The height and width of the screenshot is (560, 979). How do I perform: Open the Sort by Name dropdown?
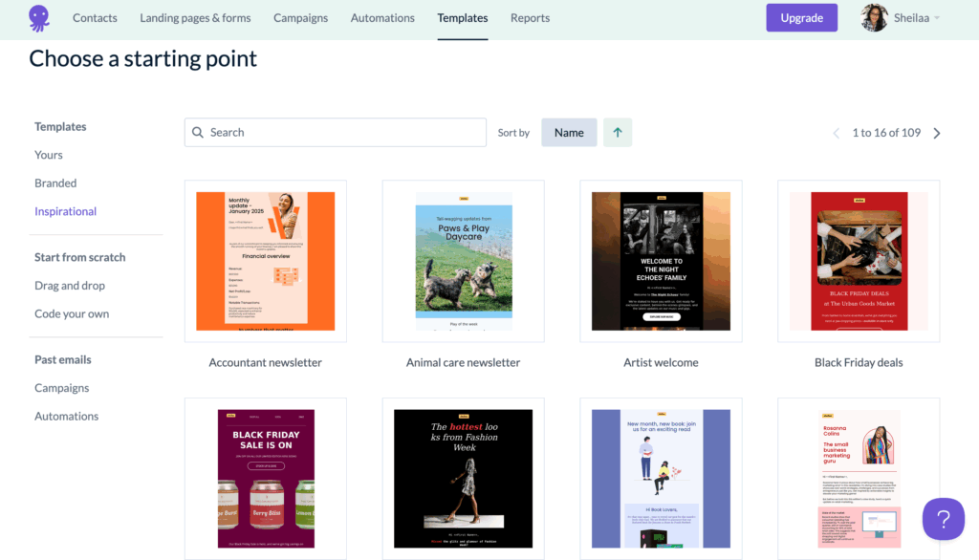569,133
